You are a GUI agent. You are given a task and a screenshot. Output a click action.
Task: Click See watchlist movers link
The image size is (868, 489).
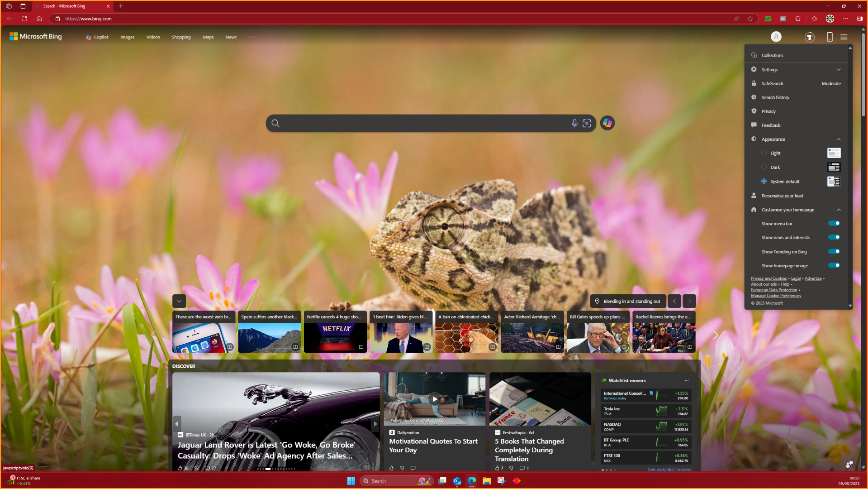coord(669,470)
